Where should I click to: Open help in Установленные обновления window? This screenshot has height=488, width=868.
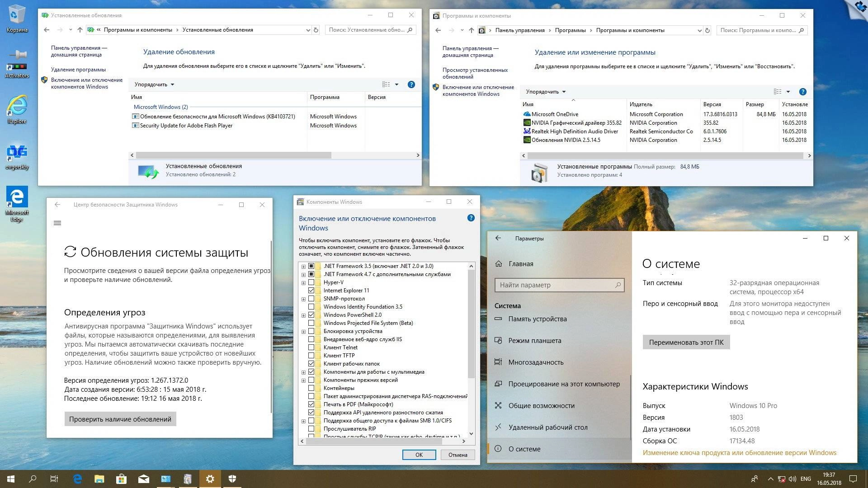[411, 84]
